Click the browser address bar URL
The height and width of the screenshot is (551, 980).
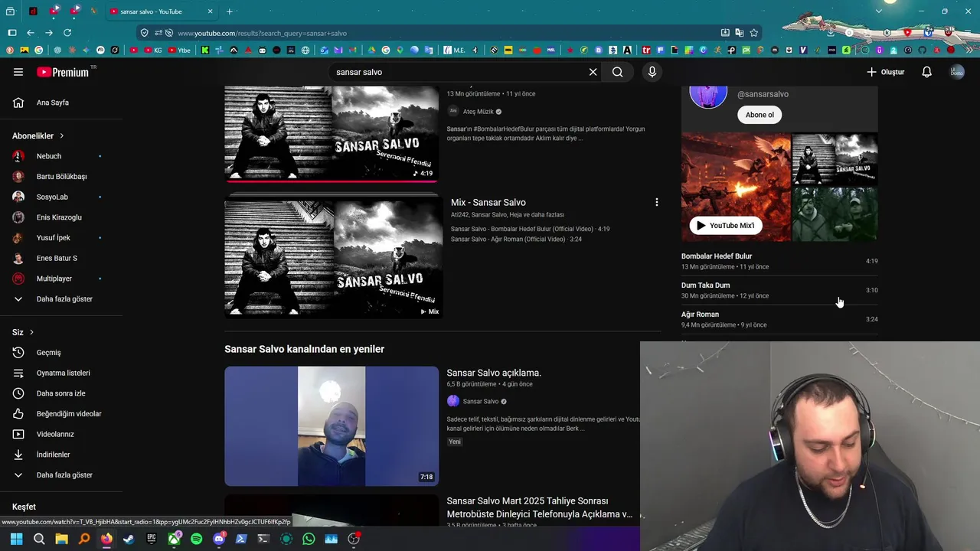click(x=262, y=34)
